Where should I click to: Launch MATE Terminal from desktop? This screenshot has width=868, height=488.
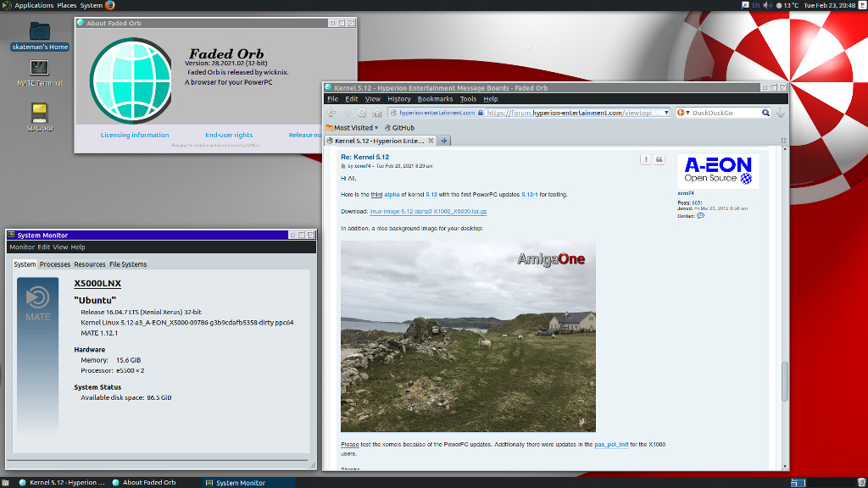[39, 73]
